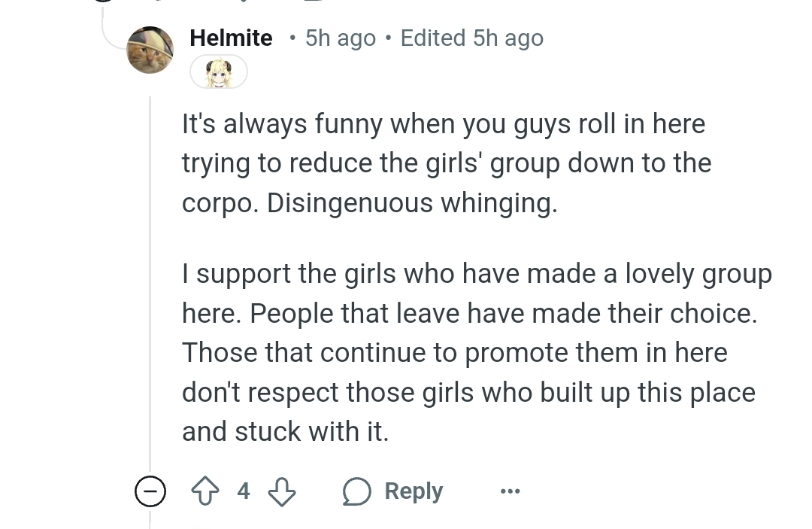Screen dimensions: 812x529
Task: Open Helmite's cat avatar profile picture
Action: [150, 50]
